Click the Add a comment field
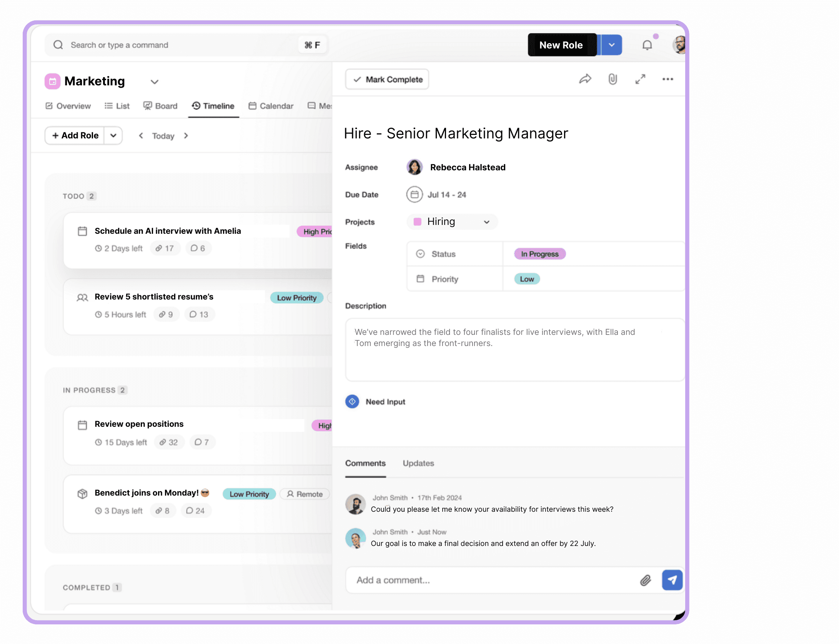 (492, 580)
